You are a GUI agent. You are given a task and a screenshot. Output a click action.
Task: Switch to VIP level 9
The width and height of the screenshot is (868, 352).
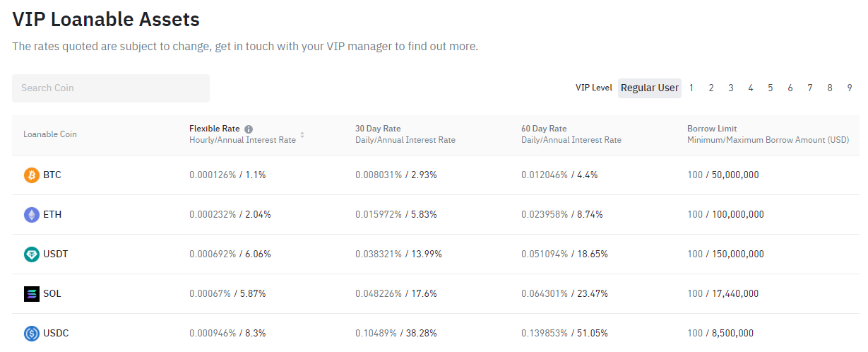pyautogui.click(x=850, y=88)
